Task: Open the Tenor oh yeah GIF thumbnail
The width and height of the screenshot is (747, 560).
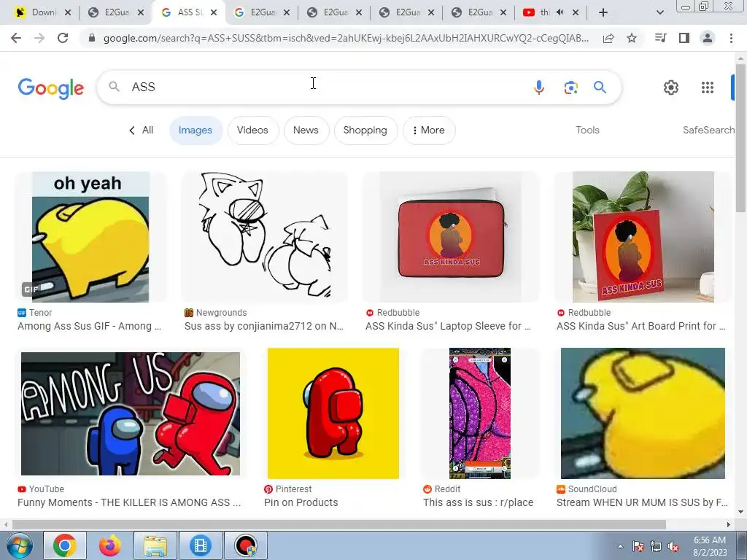Action: [x=90, y=237]
